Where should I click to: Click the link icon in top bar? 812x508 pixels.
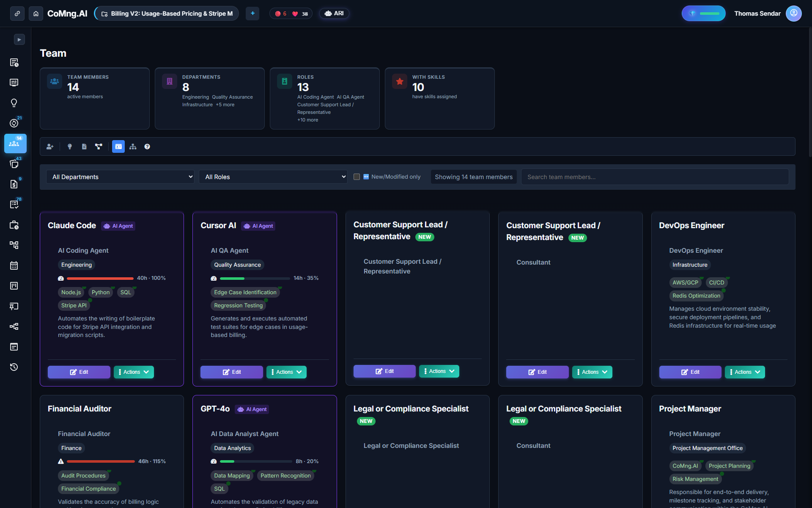[17, 14]
